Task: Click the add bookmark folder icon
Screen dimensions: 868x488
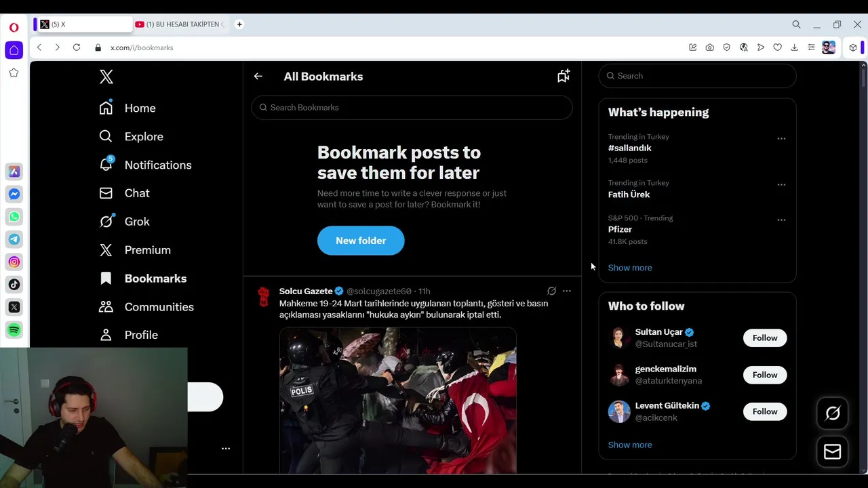Action: [x=564, y=76]
